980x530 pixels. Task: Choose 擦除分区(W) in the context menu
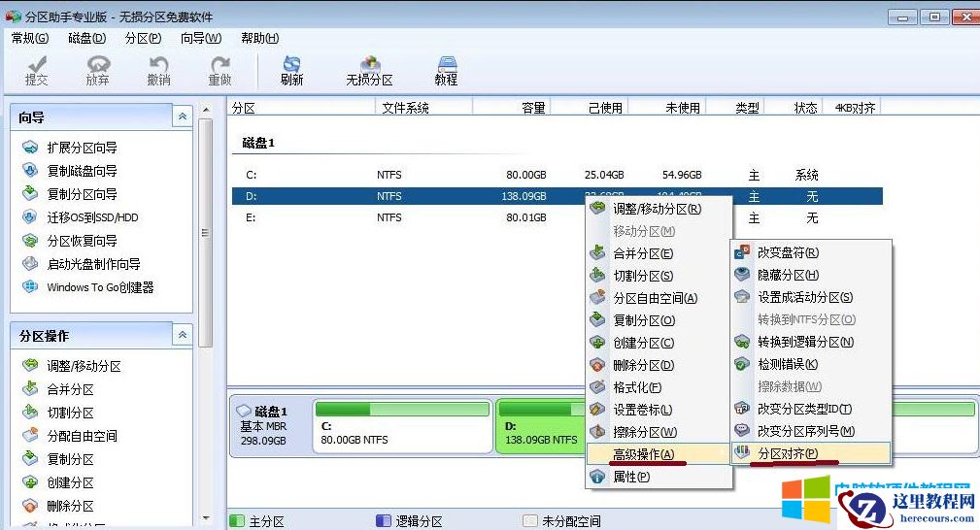click(x=659, y=432)
